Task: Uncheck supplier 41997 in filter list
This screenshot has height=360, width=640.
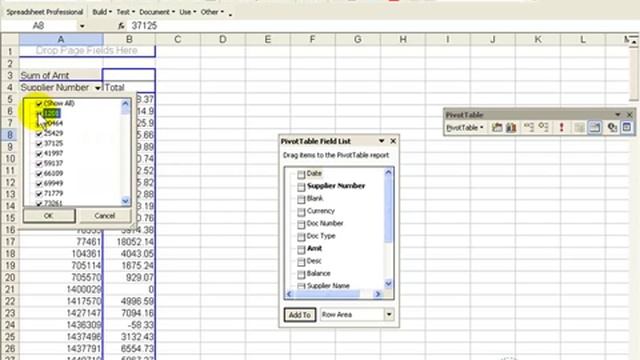Action: pos(39,153)
